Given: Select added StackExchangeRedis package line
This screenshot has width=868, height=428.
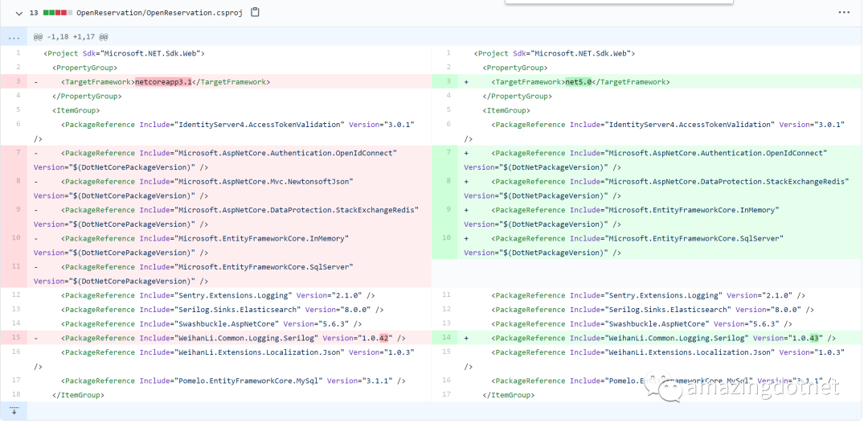Looking at the screenshot, I should [x=660, y=188].
